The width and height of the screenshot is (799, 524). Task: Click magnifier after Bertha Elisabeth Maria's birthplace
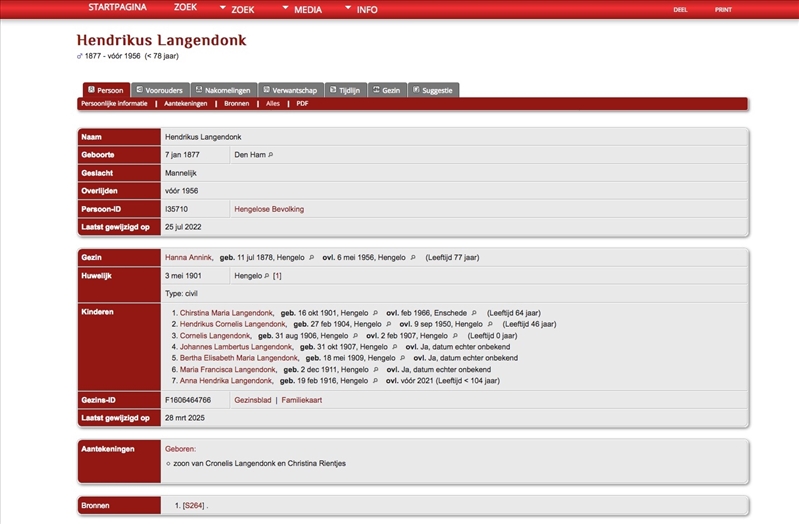(x=402, y=358)
